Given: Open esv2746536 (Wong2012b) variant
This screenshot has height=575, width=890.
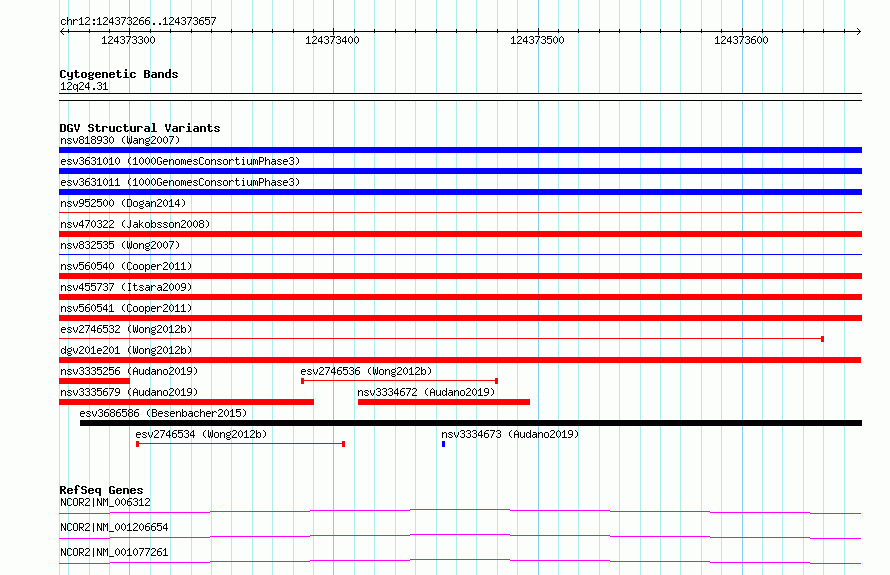Looking at the screenshot, I should click(x=366, y=371).
